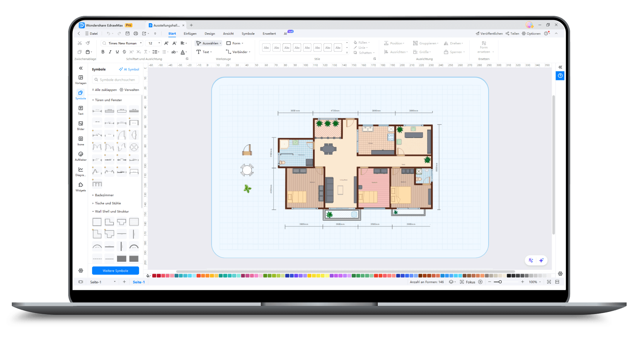Click the Weitere Symbole button
Screen dimensions: 644x342
pos(115,271)
